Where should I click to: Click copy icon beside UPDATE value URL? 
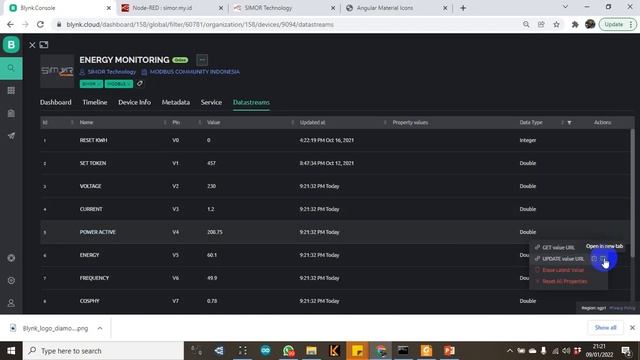coord(594,259)
